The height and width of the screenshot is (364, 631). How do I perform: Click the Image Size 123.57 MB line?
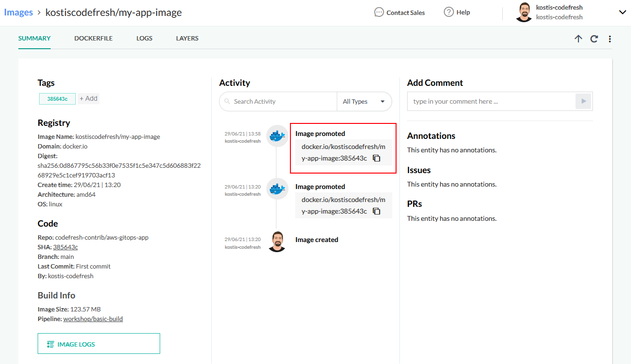click(69, 310)
